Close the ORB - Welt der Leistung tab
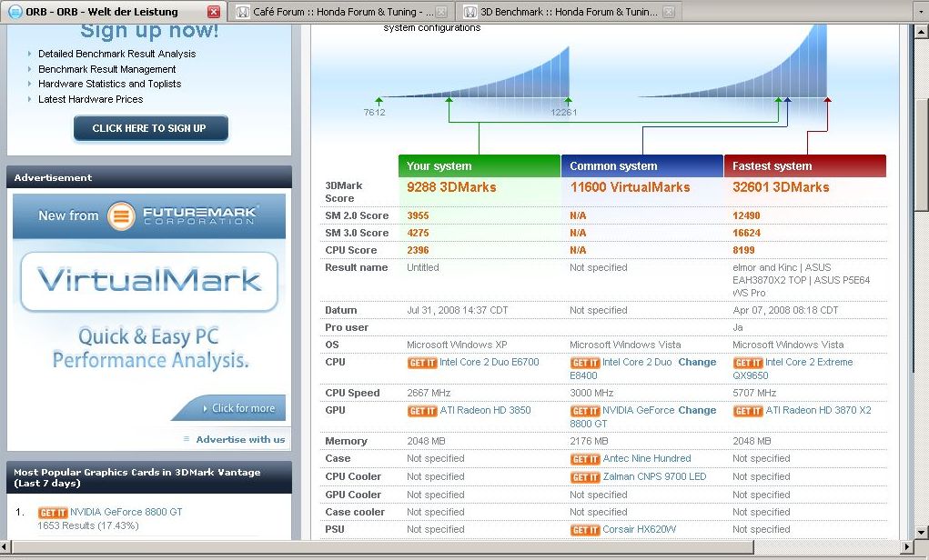 214,11
